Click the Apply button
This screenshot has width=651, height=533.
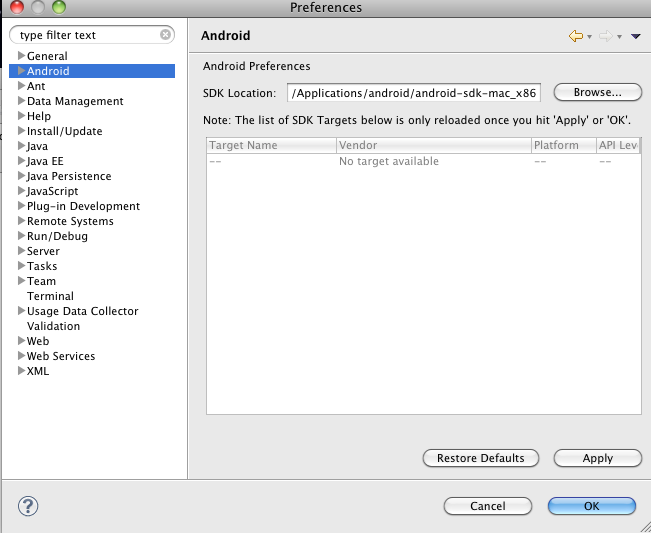point(597,458)
